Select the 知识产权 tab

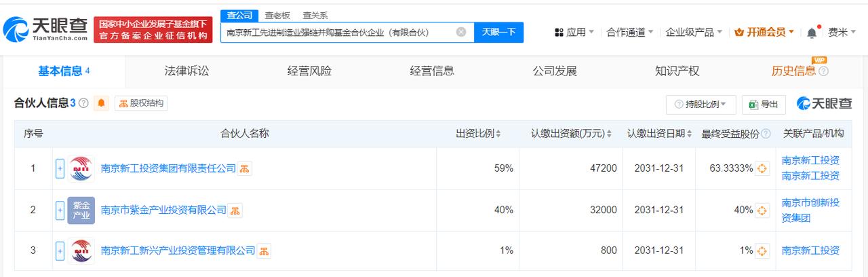pyautogui.click(x=677, y=71)
